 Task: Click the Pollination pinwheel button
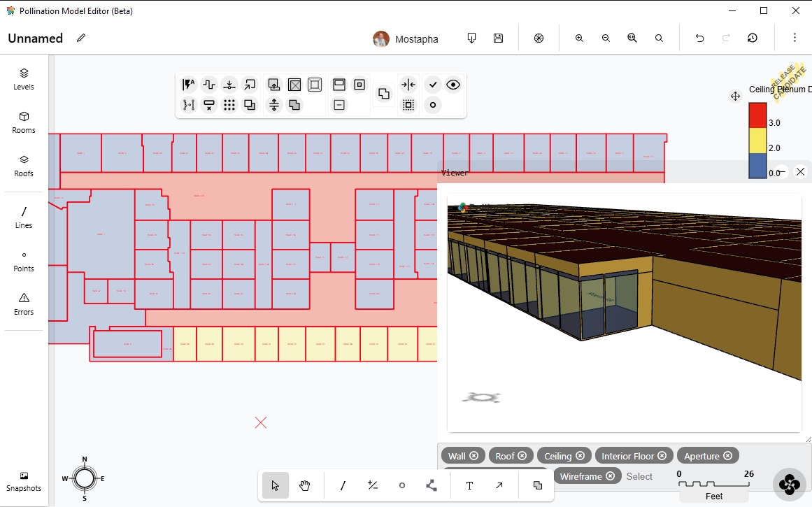(x=788, y=483)
